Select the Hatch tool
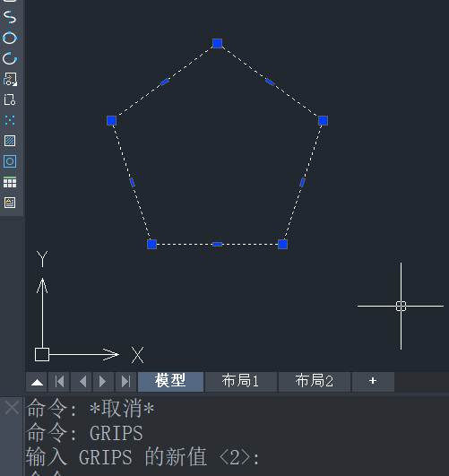The height and width of the screenshot is (476, 449). [10, 141]
